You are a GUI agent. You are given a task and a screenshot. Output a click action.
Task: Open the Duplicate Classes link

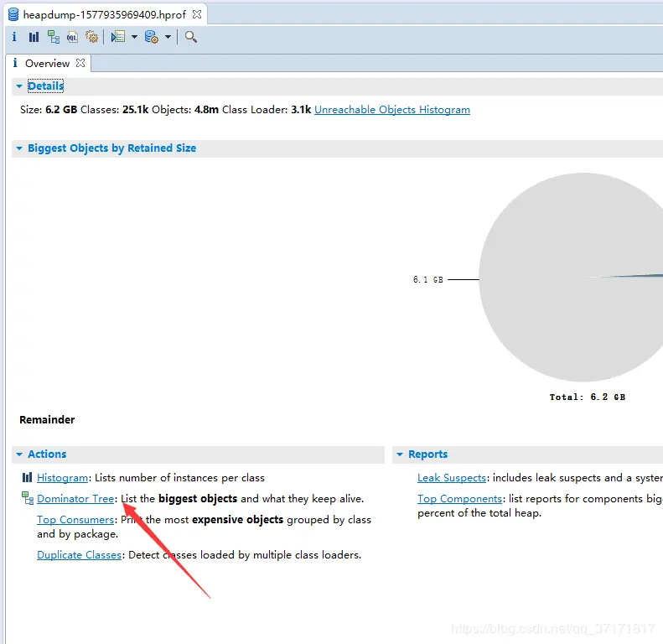80,555
